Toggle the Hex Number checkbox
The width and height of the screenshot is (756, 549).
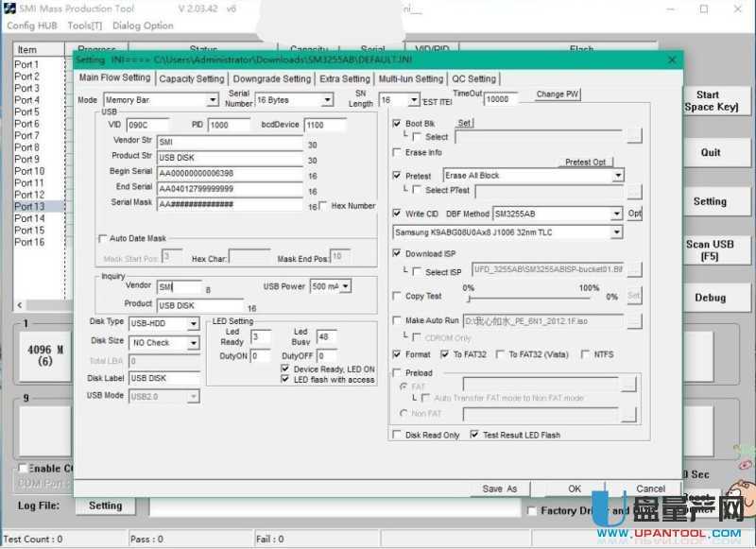pyautogui.click(x=324, y=205)
